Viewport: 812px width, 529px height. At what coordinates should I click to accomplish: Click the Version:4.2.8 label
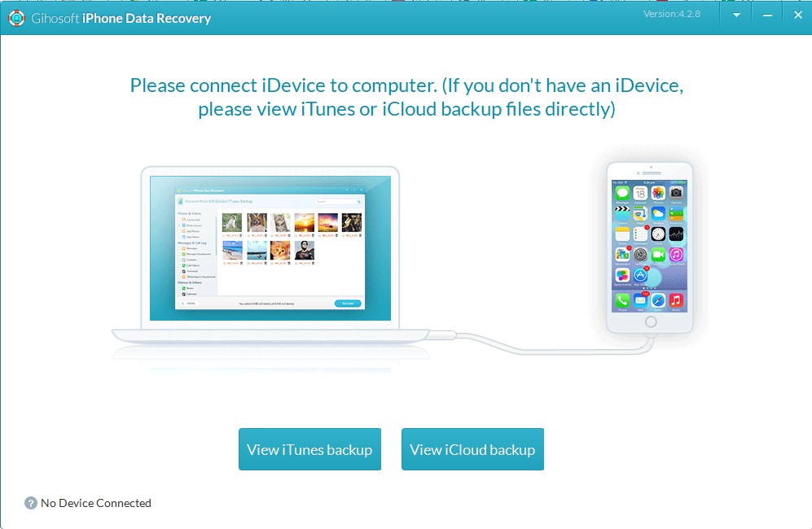click(x=672, y=14)
